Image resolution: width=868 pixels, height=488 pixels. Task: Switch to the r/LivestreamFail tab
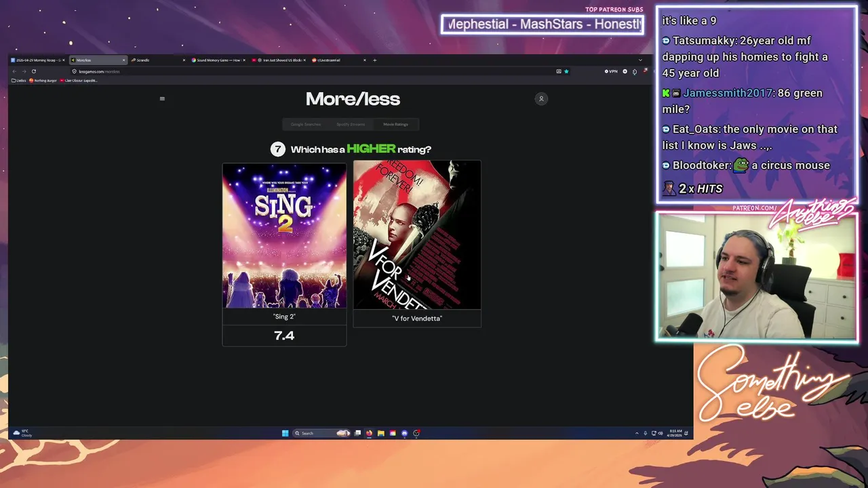[x=339, y=60]
